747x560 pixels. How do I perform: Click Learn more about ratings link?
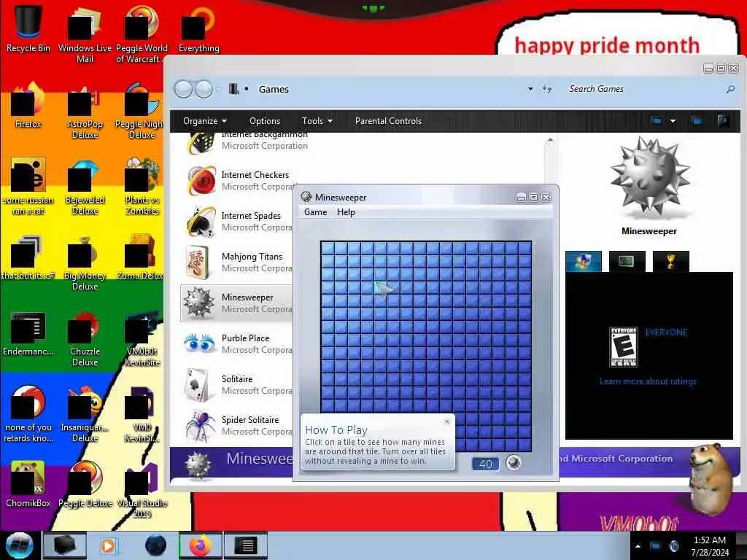click(x=648, y=381)
